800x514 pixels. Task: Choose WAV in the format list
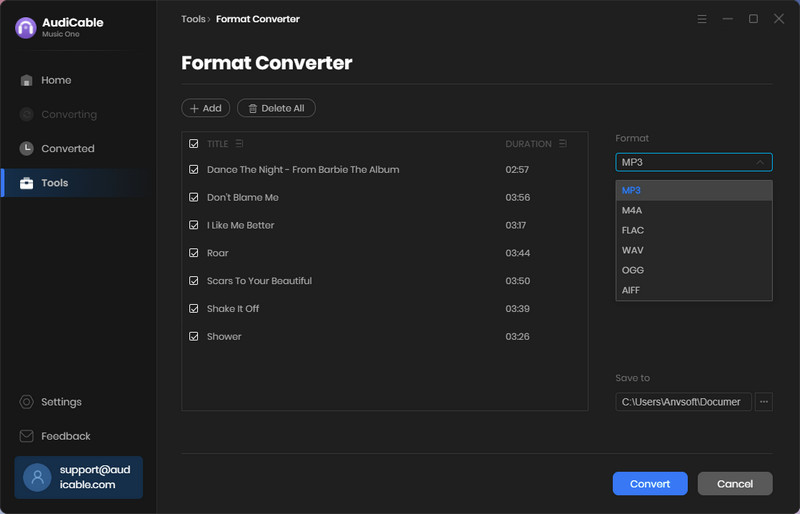tap(694, 250)
